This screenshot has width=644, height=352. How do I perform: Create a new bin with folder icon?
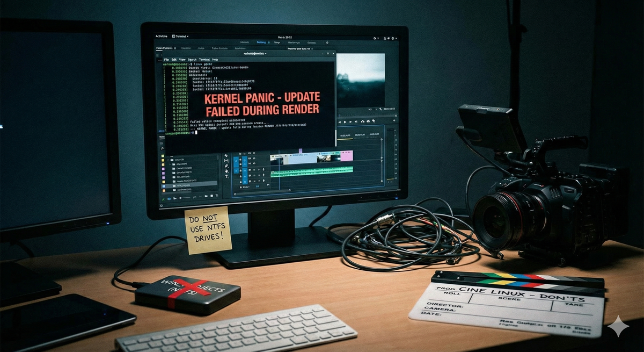tap(206, 196)
